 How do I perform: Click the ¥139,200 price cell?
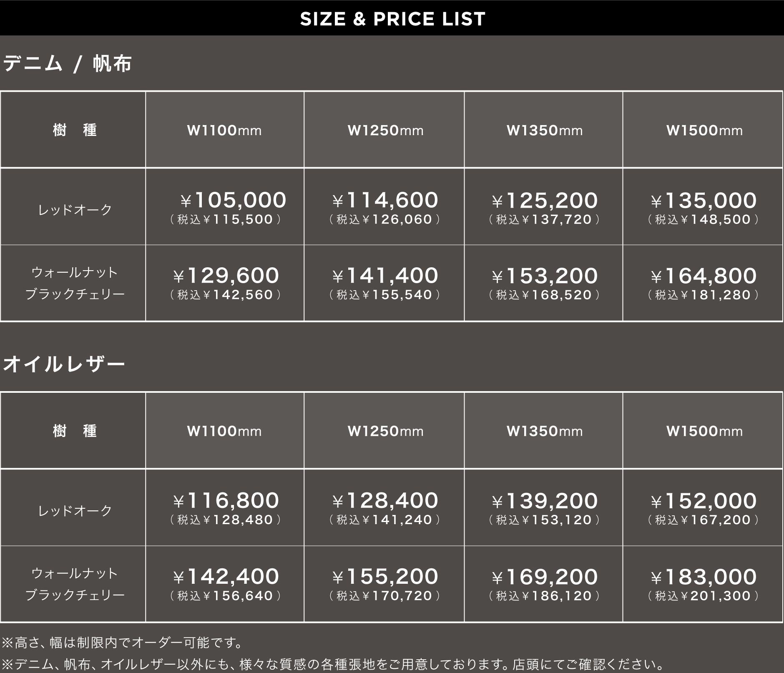click(544, 507)
